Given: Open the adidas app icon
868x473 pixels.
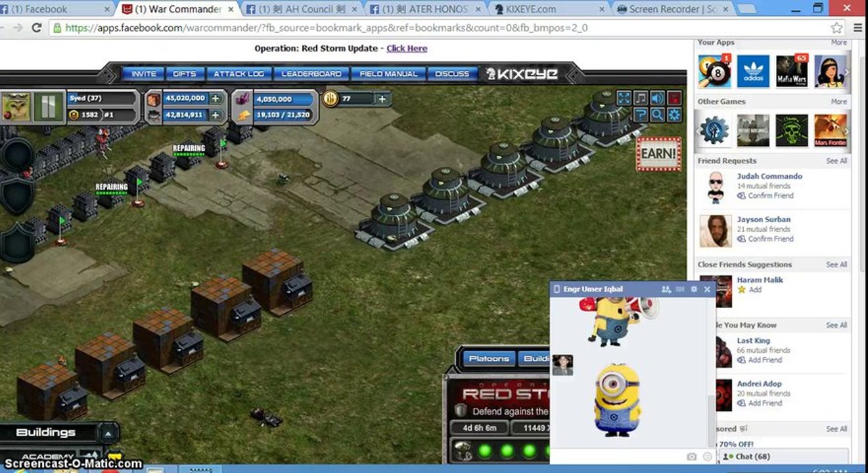Looking at the screenshot, I should [753, 71].
